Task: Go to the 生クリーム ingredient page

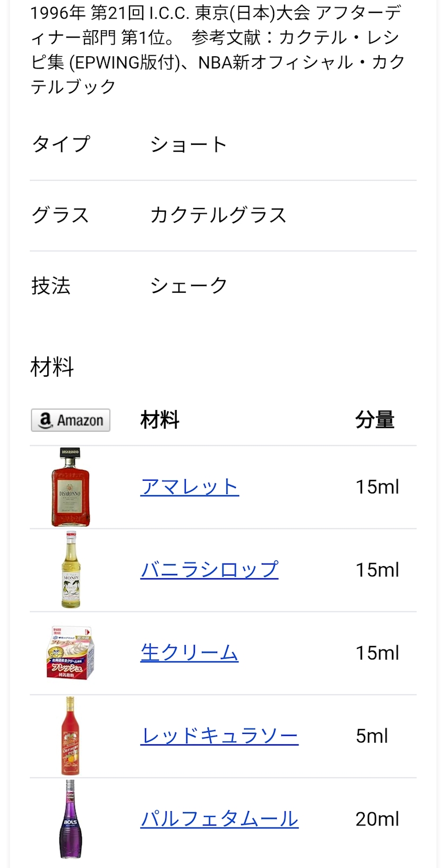Action: tap(189, 653)
